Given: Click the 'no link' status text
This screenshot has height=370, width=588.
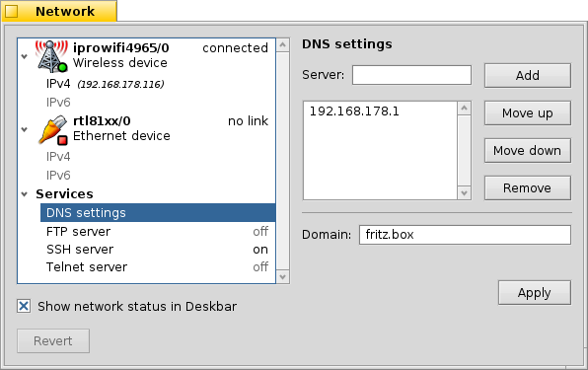Looking at the screenshot, I should [248, 121].
